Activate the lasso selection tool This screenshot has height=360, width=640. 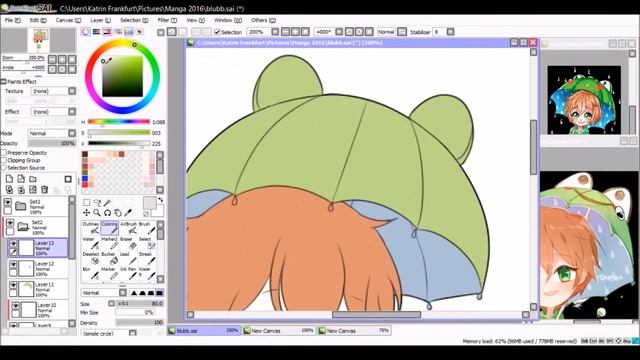(97, 202)
